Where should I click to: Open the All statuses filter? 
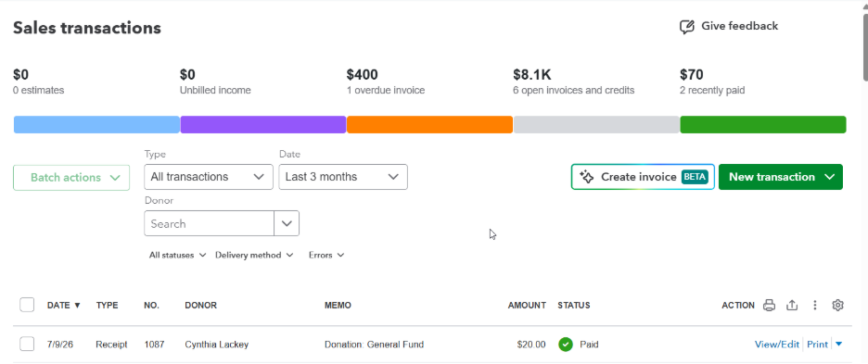coord(177,255)
